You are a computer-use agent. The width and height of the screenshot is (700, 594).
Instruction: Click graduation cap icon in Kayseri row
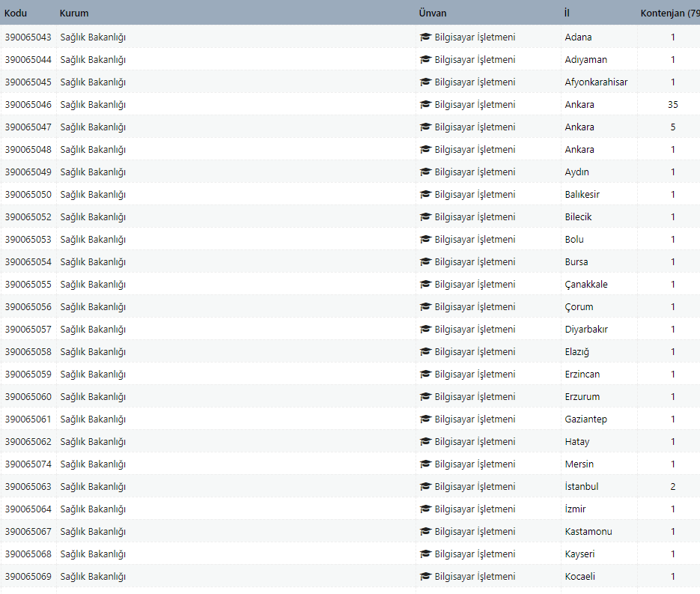(x=425, y=554)
